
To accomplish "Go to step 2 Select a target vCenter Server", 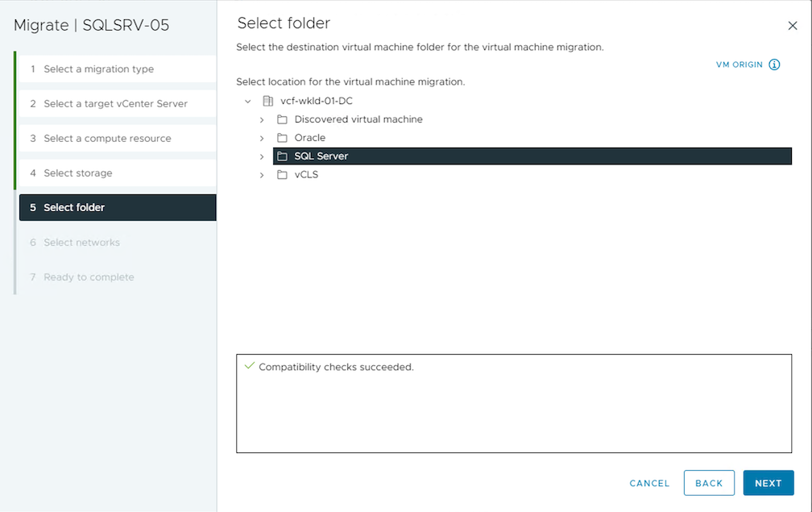I will tap(115, 104).
